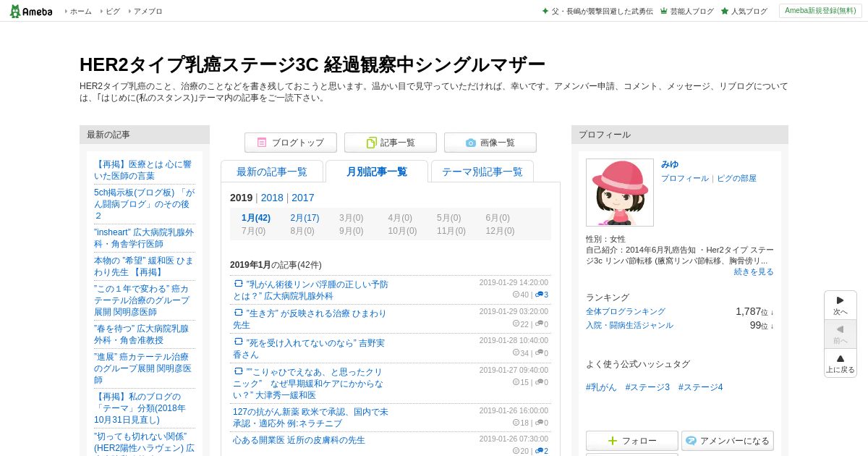Open sidebar article 【再掲】私のブログの「テーマ」分類
This screenshot has height=456, width=868.
coord(140,408)
